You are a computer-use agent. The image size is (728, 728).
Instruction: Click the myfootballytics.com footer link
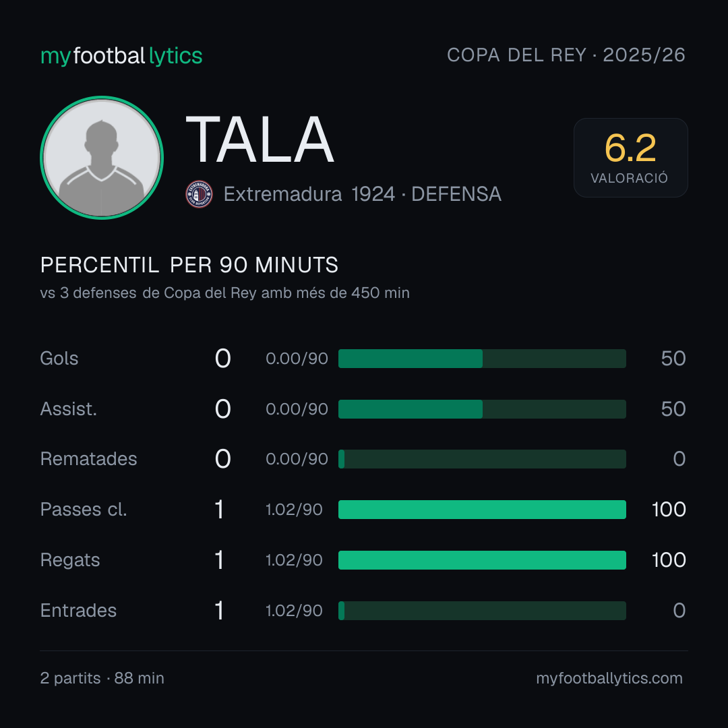pyautogui.click(x=609, y=678)
